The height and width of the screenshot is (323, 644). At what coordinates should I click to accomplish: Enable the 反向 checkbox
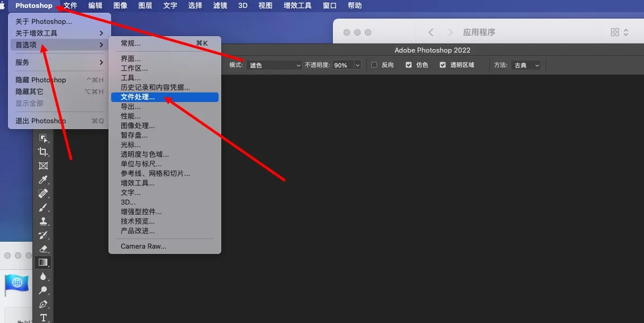(374, 65)
